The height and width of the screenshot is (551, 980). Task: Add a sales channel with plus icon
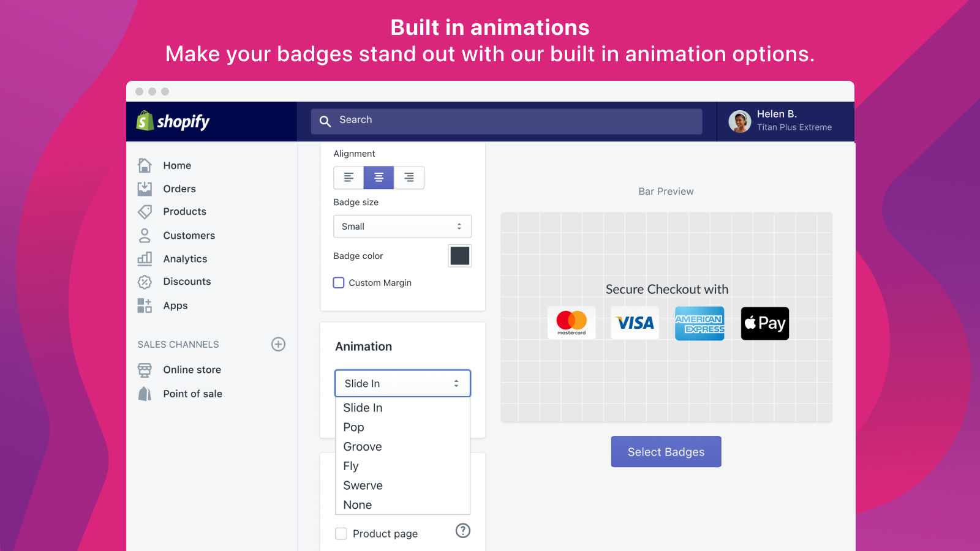click(278, 344)
